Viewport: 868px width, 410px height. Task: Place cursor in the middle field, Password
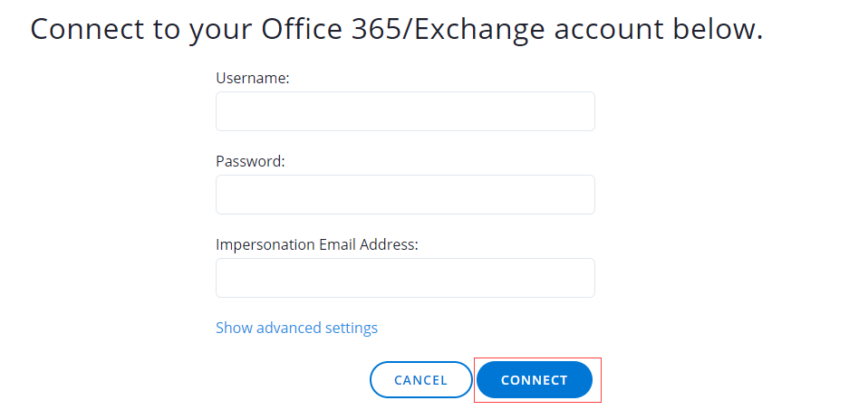405,195
